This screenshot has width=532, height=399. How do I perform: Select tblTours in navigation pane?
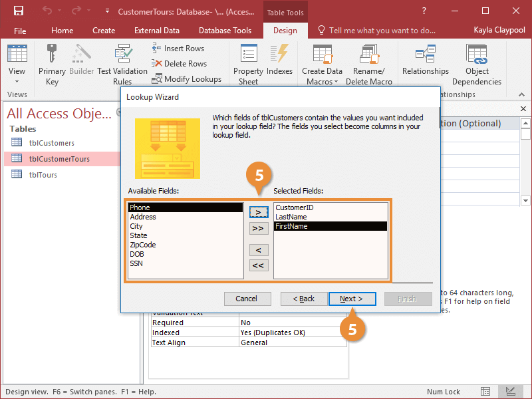point(43,175)
